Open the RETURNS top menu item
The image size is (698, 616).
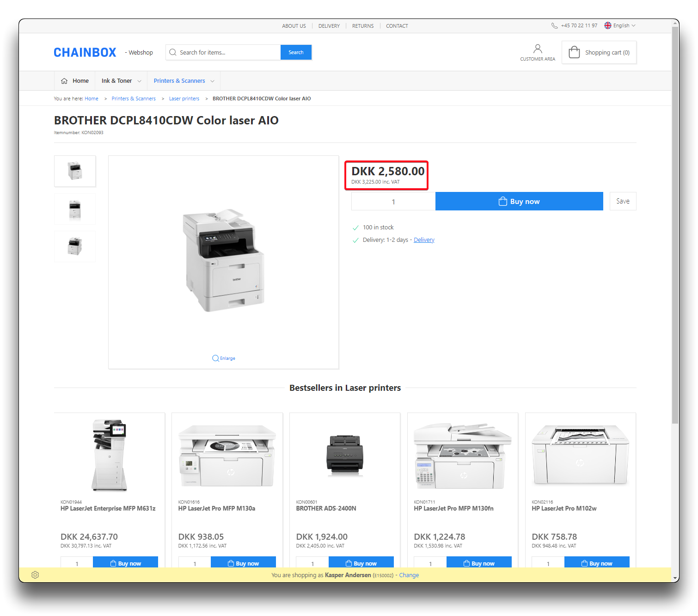(363, 26)
